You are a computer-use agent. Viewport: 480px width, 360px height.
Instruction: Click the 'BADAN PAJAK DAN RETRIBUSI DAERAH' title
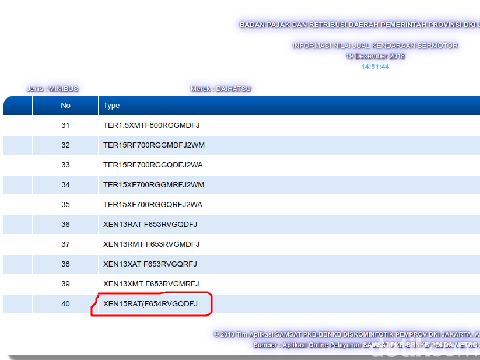point(360,25)
